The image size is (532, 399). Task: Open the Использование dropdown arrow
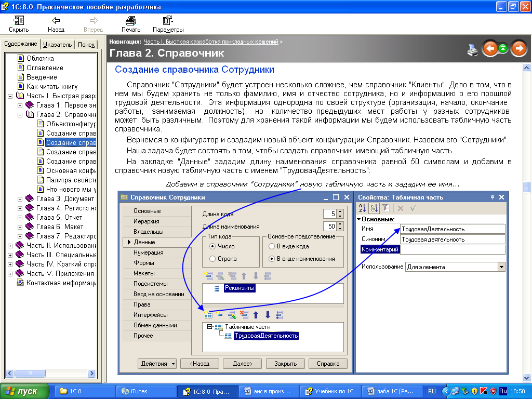click(x=501, y=267)
